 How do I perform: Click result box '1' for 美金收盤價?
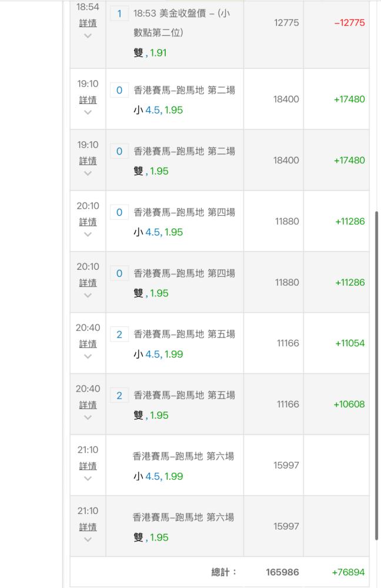tap(119, 14)
